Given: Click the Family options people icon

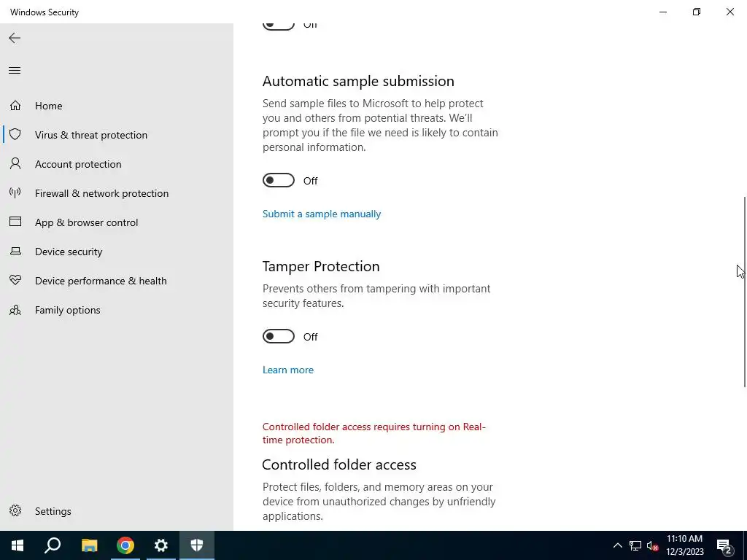Looking at the screenshot, I should tap(15, 310).
